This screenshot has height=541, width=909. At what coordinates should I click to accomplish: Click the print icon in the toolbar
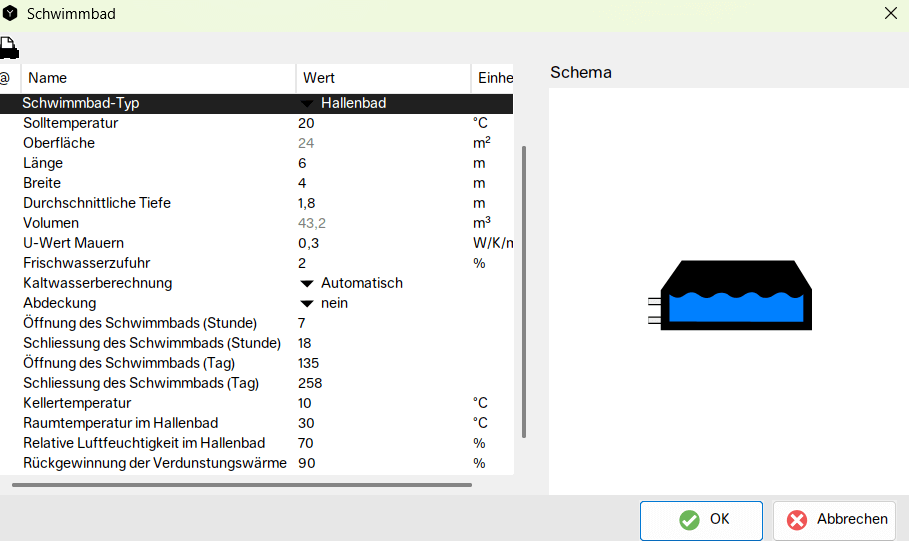coord(8,46)
